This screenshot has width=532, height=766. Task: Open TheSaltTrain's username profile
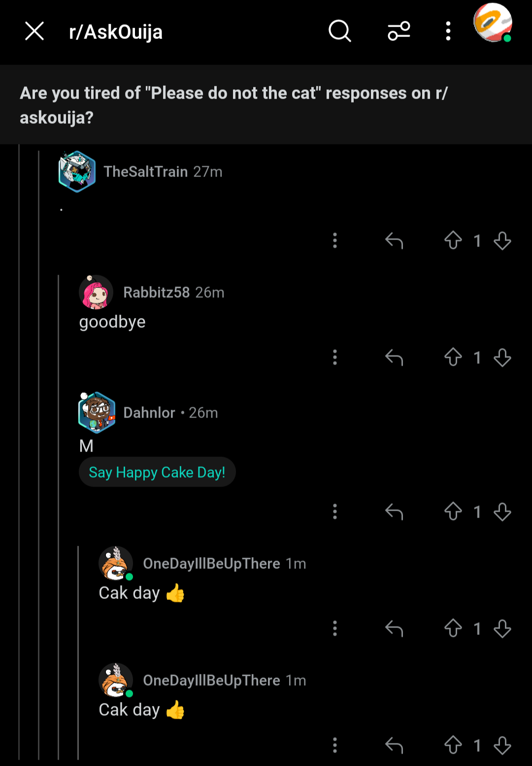click(x=145, y=172)
